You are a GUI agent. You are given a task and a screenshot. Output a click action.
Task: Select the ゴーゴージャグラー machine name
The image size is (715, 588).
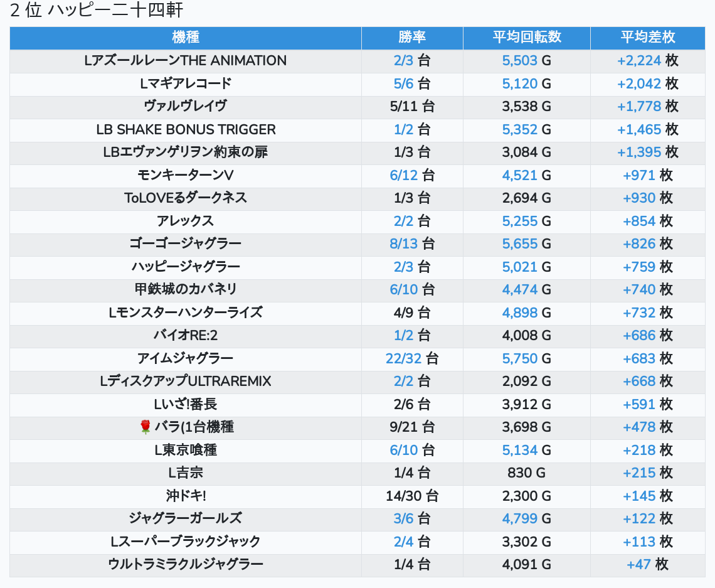coord(186,243)
